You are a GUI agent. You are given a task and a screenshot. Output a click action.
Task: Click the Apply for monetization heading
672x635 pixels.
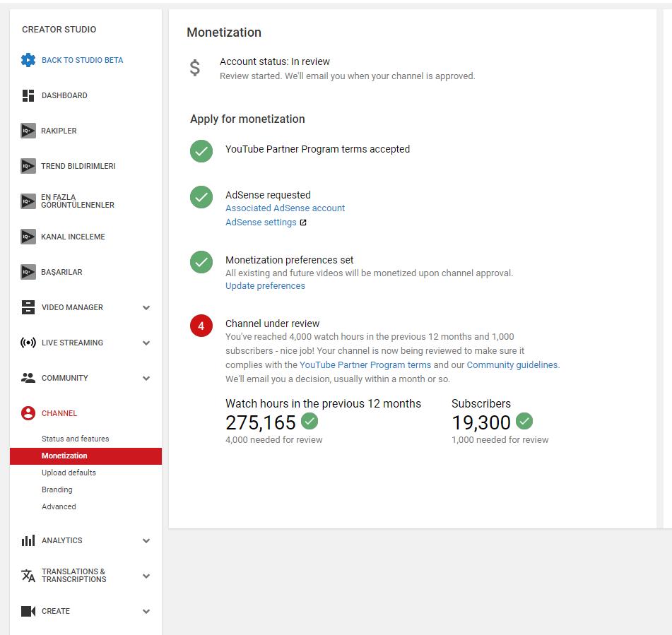pyautogui.click(x=248, y=119)
